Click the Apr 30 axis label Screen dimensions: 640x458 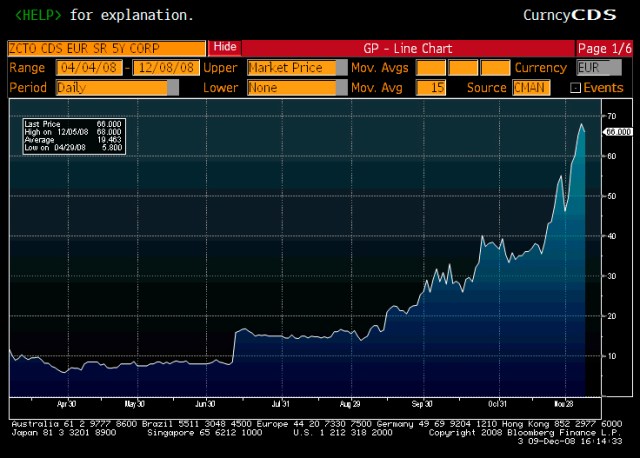point(67,404)
